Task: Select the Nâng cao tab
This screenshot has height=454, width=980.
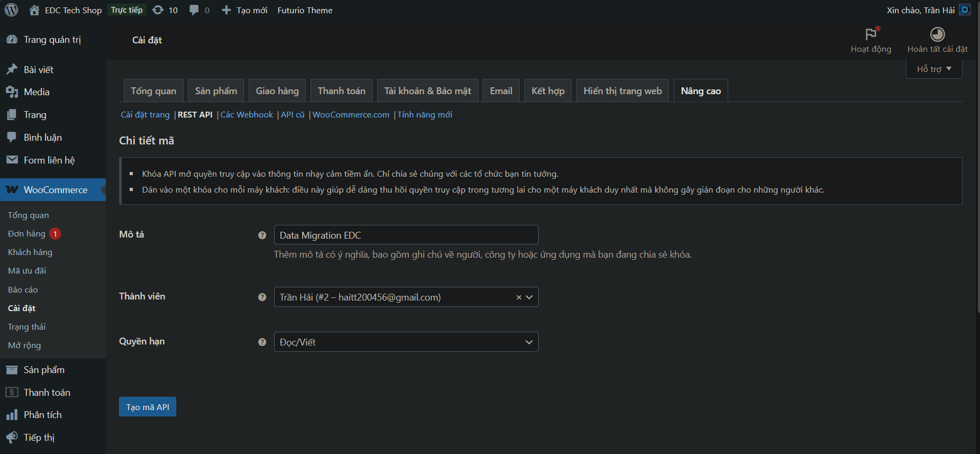Action: [701, 90]
